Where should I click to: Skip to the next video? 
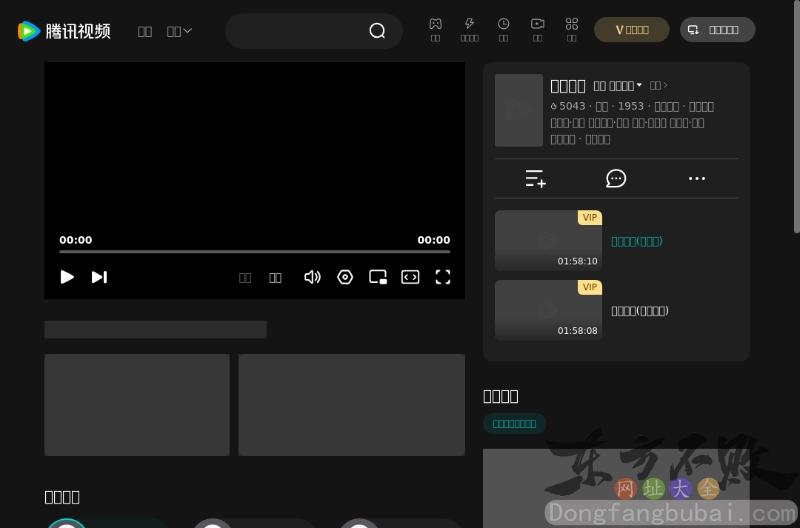(x=99, y=277)
